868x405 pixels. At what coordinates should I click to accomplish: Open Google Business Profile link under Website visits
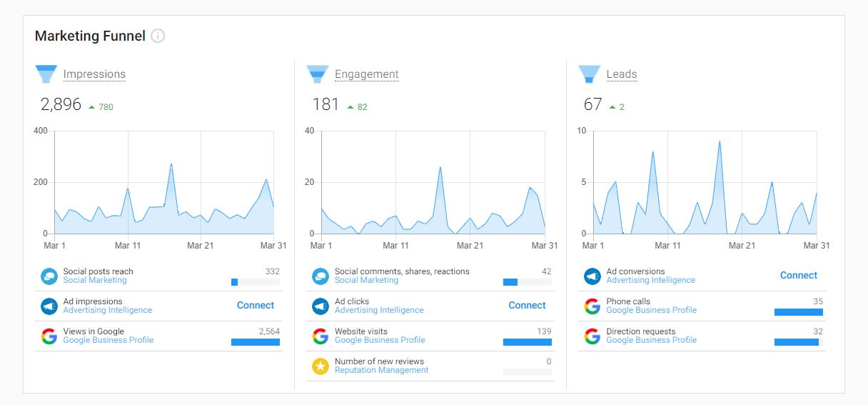(380, 341)
